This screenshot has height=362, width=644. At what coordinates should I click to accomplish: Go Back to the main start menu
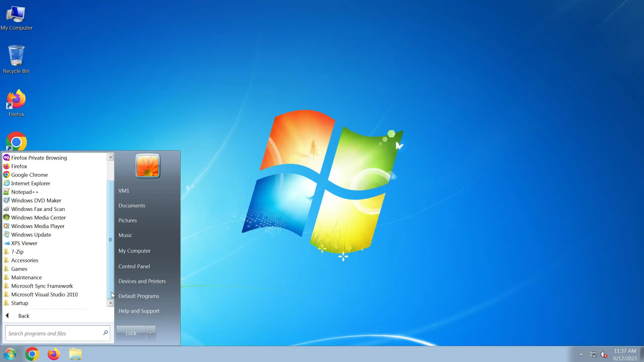pyautogui.click(x=23, y=316)
